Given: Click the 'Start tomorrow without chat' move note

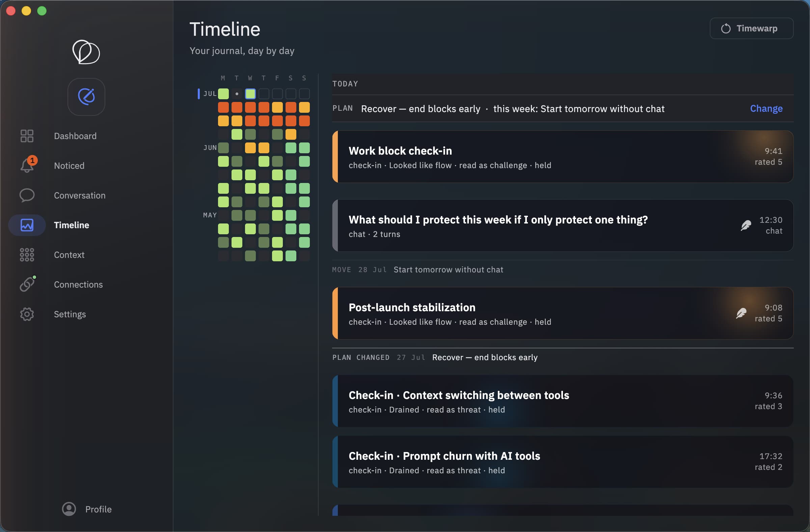Looking at the screenshot, I should (448, 270).
